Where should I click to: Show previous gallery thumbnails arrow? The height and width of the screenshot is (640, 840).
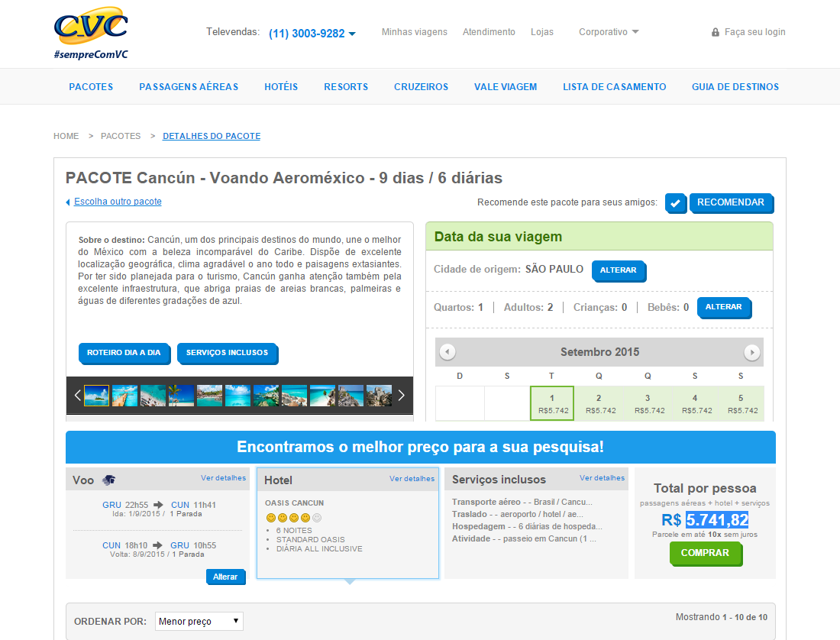pyautogui.click(x=77, y=396)
